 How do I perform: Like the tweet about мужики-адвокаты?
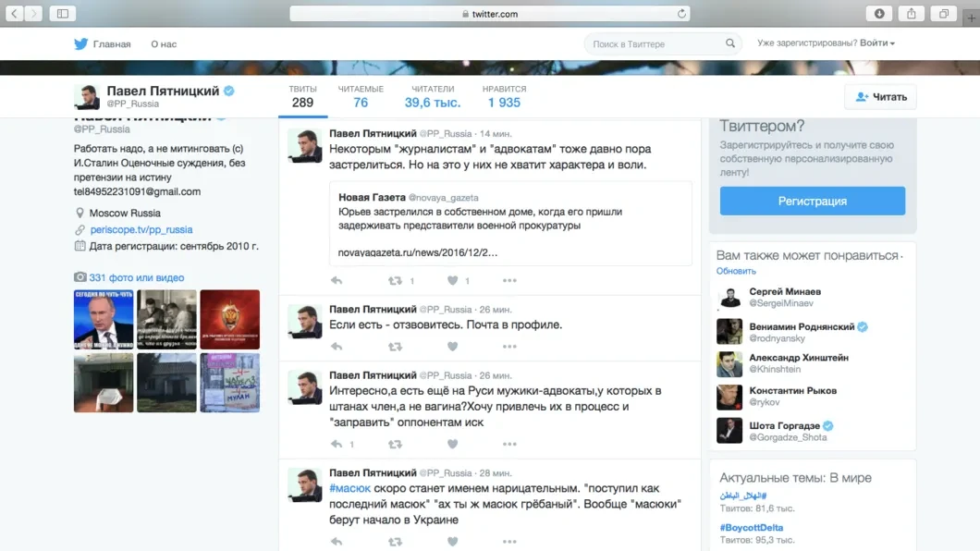(453, 445)
